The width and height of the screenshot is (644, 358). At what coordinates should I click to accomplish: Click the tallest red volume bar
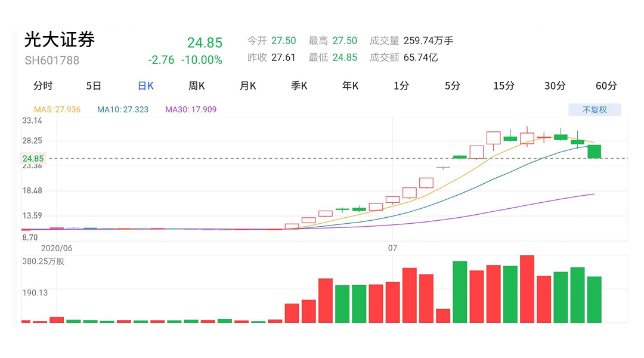[527, 289]
